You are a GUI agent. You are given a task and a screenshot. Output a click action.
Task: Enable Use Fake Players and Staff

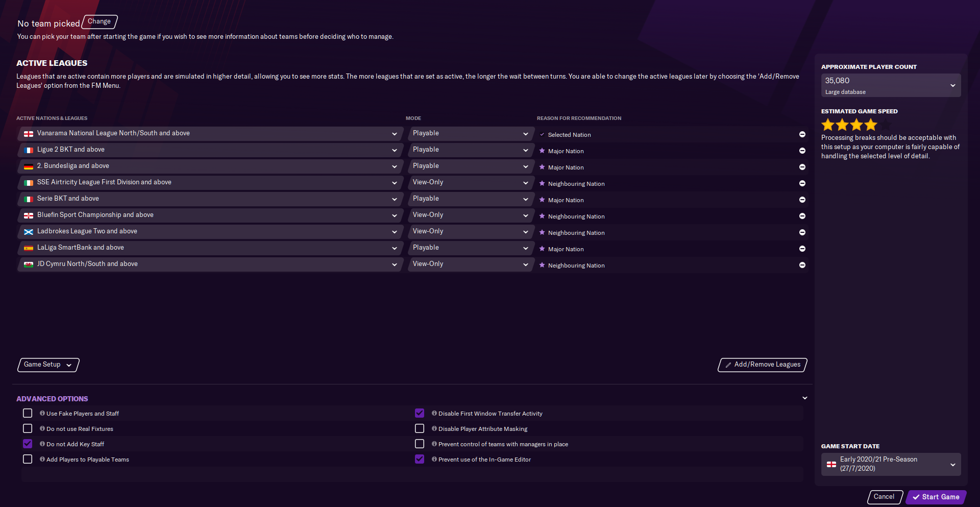pos(28,413)
